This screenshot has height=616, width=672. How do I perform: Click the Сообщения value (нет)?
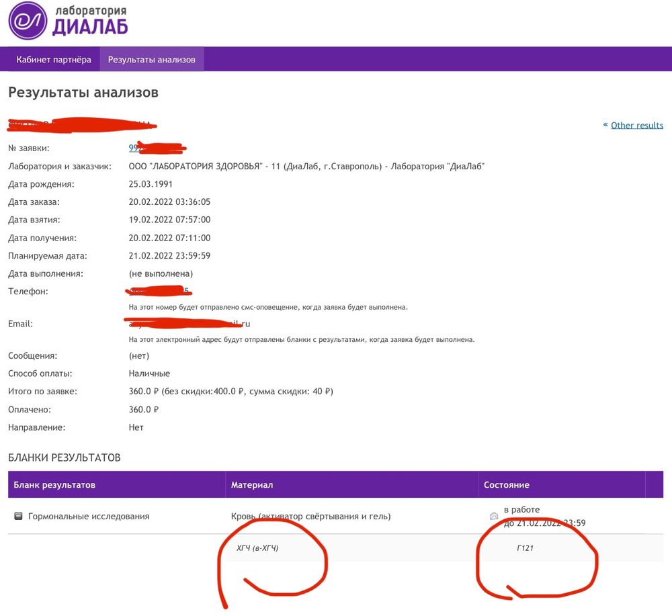click(139, 355)
